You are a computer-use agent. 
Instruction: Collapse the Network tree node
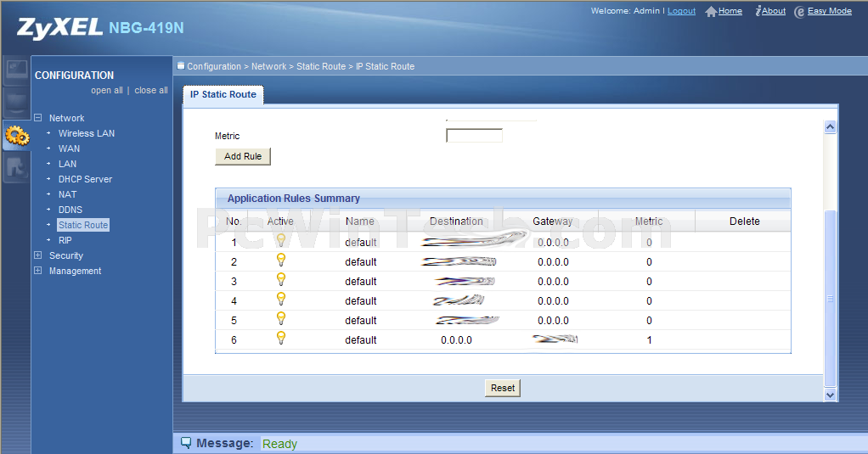point(37,117)
